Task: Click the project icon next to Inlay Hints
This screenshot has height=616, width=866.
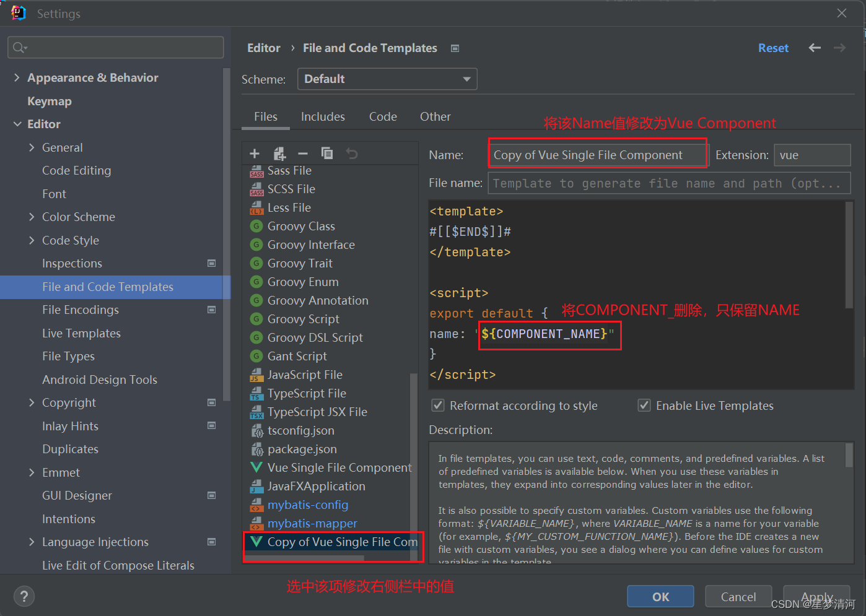Action: coord(211,426)
